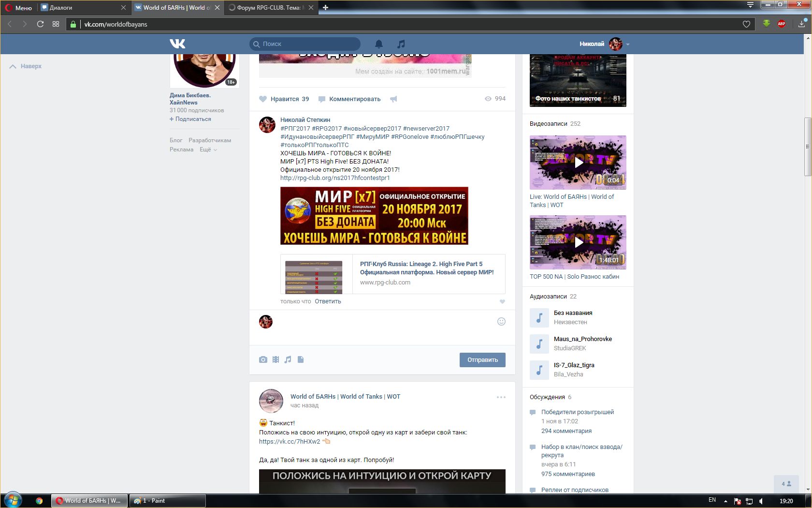Open the Speed Dial grid icon
Viewport: 812px width, 508px height.
click(x=56, y=24)
